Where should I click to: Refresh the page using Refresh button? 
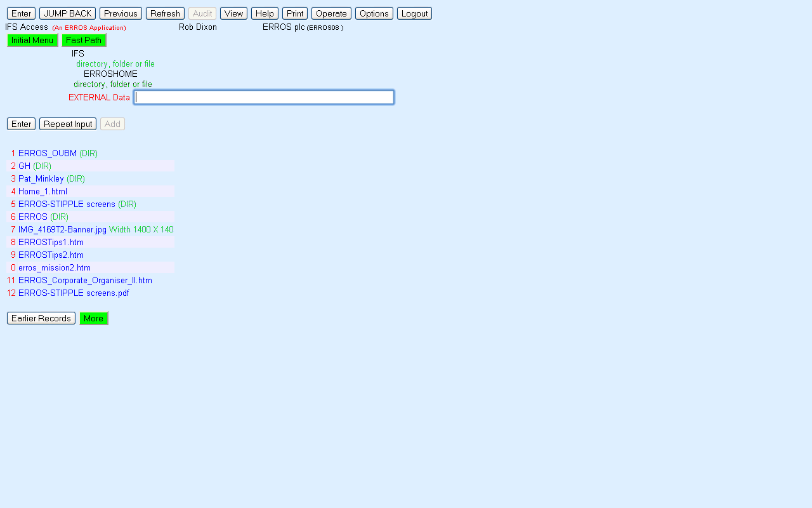point(165,13)
